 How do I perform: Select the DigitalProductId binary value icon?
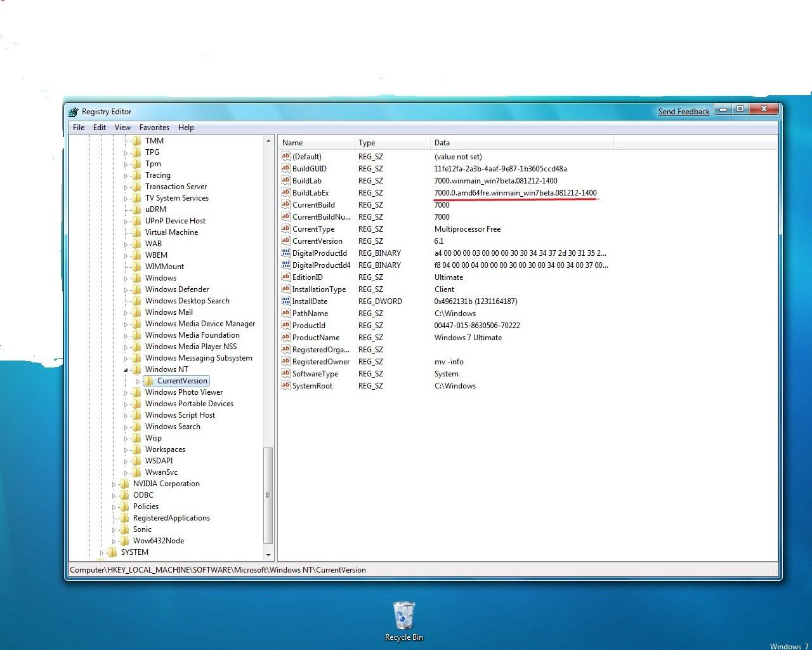point(285,253)
